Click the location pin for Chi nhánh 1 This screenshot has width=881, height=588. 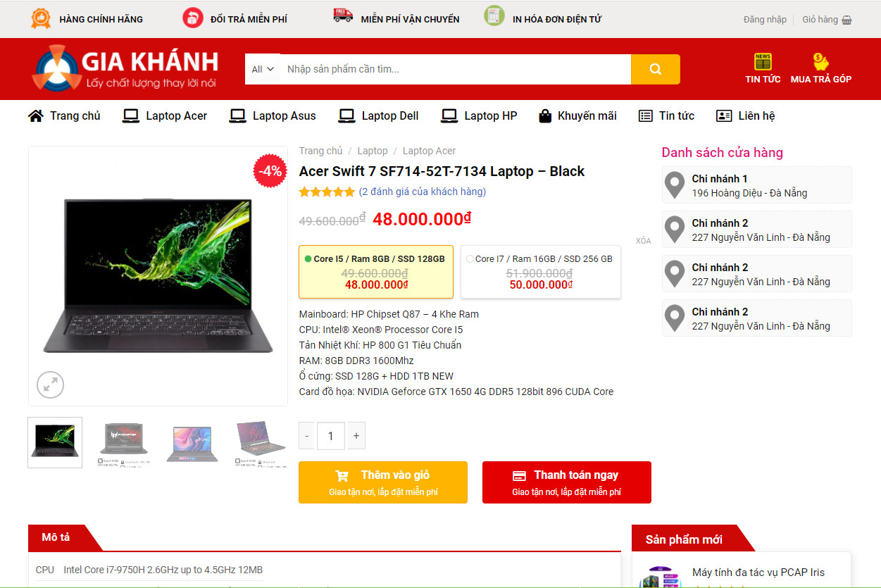coord(675,185)
